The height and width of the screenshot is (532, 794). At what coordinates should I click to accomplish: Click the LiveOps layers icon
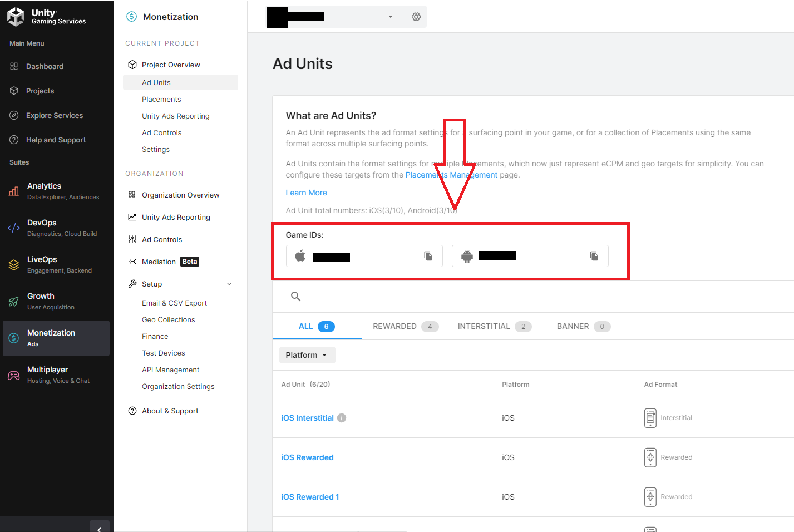pos(14,265)
